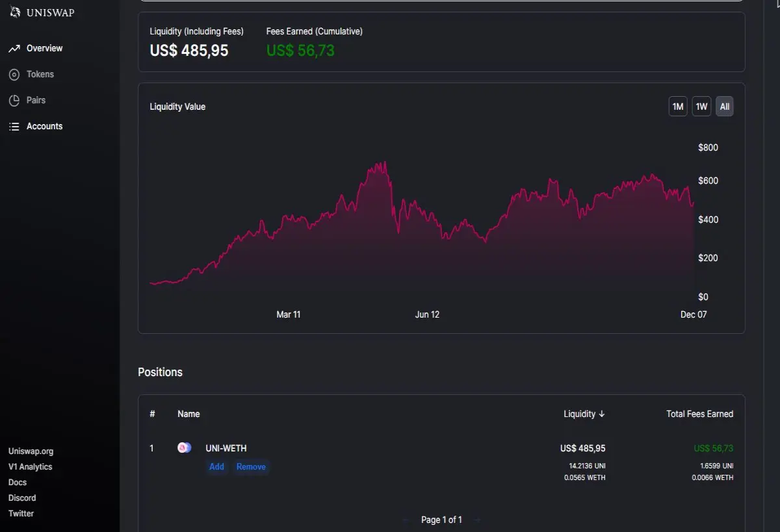Click the US$ 485,95 liquidity total at top
This screenshot has width=780, height=532.
click(189, 51)
